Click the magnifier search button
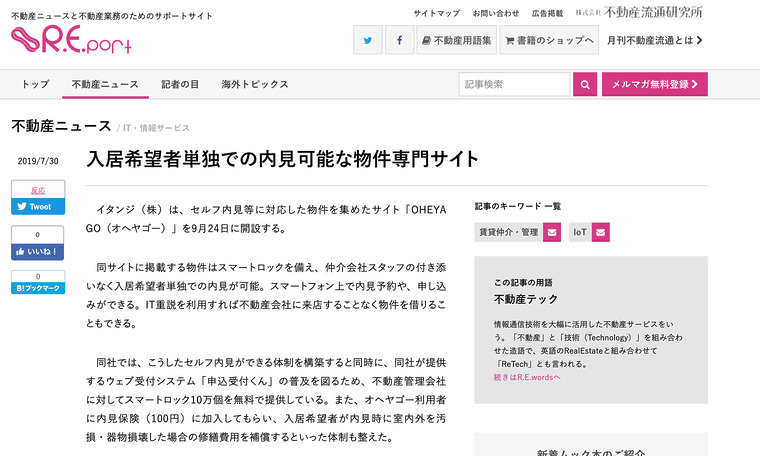The width and height of the screenshot is (760, 456). (x=586, y=85)
